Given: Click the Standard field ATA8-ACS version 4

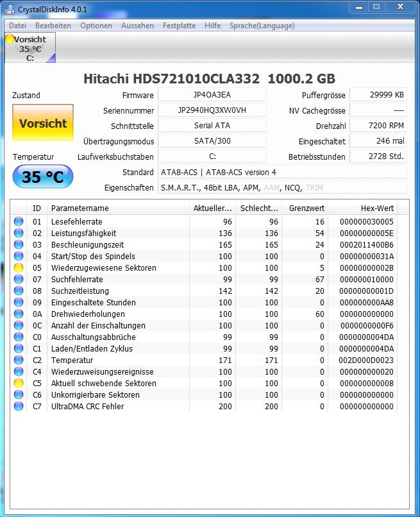Looking at the screenshot, I should pos(283,172).
